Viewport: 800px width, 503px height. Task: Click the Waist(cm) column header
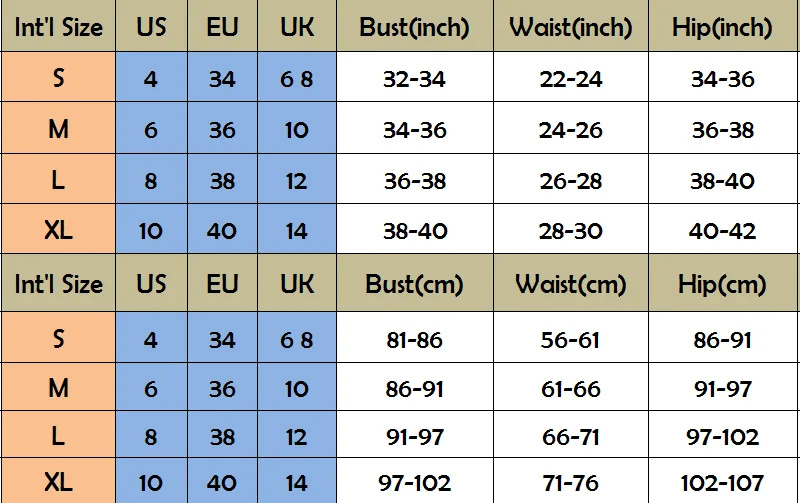click(570, 284)
